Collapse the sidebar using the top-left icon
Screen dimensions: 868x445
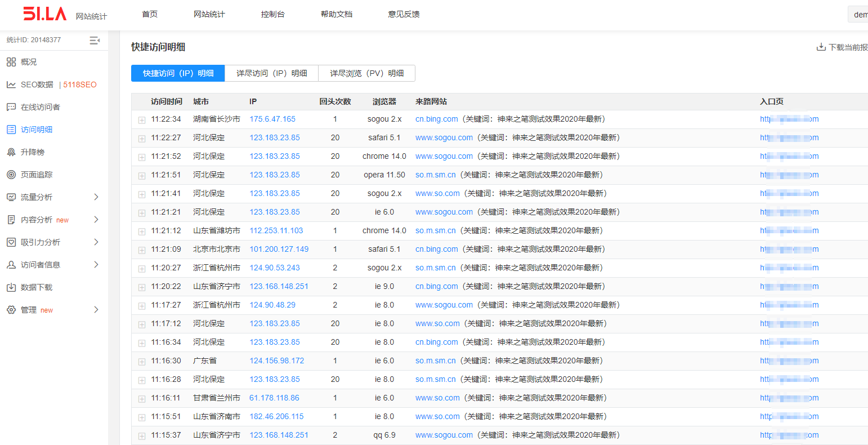[95, 39]
